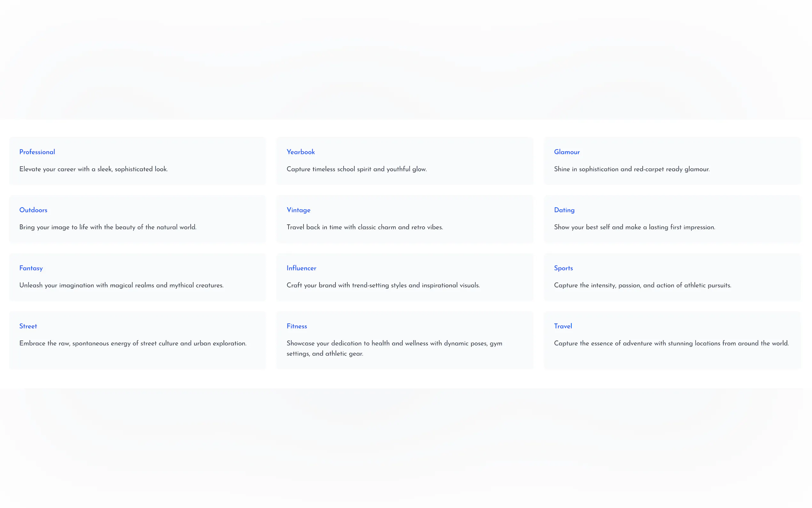Click the Travel style heading
Screen dimensions: 812x508
563,326
